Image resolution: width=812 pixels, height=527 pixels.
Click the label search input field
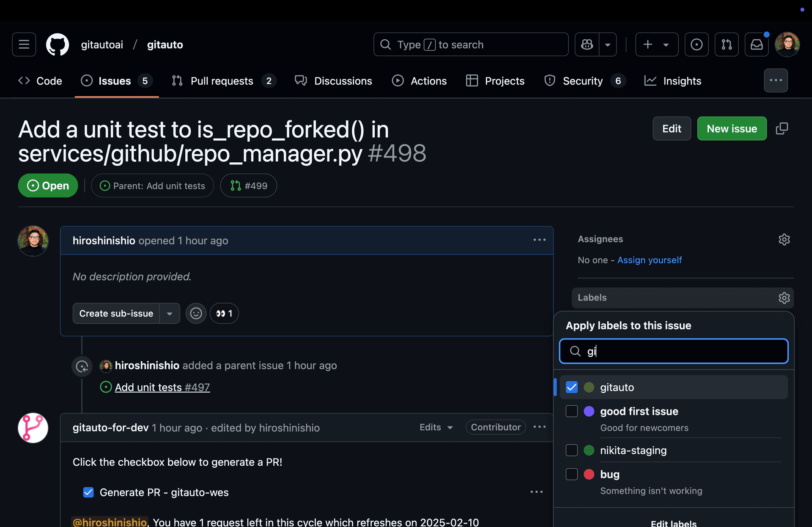pos(673,351)
